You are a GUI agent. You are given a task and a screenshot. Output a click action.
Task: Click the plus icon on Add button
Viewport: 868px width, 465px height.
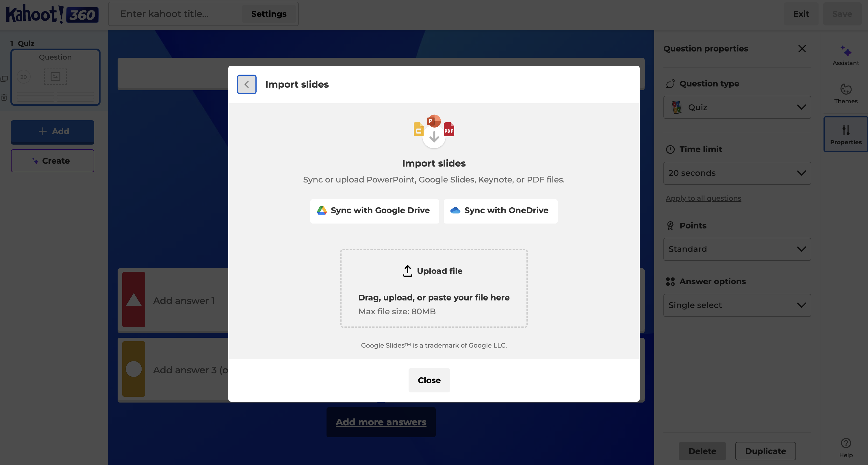[x=42, y=131]
